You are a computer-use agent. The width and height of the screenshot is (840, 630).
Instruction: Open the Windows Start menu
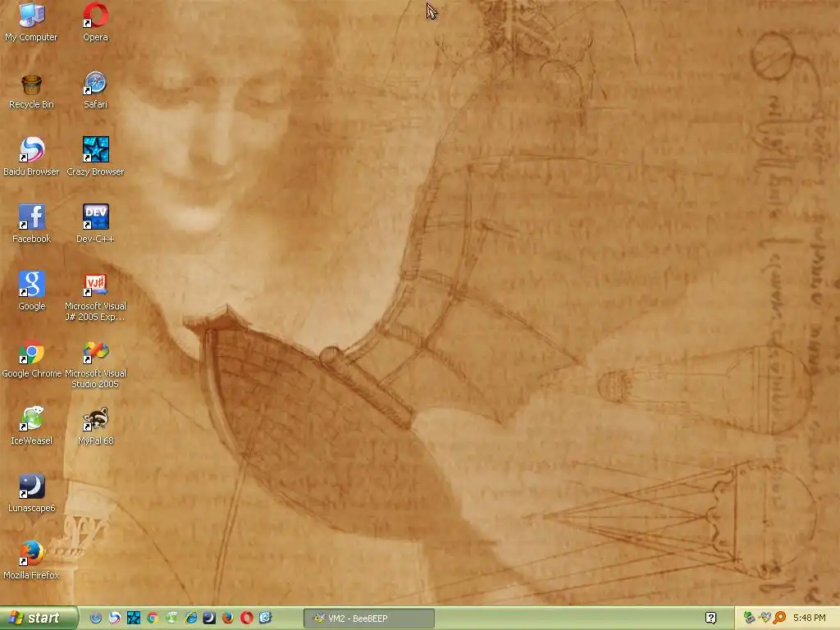click(x=39, y=619)
